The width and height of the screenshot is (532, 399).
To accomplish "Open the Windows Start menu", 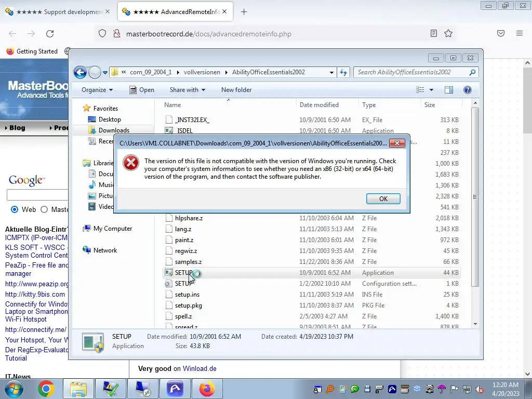I will pos(14,389).
